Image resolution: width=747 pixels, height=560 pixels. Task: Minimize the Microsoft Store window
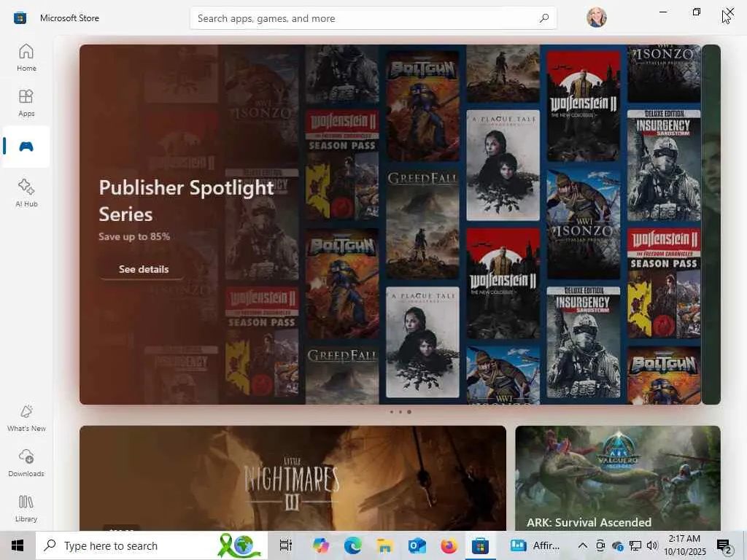663,12
